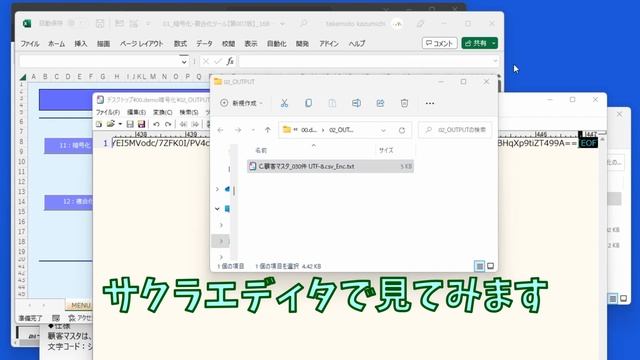Click the Excel application icon in title bar
This screenshot has height=360, width=640.
27,23
